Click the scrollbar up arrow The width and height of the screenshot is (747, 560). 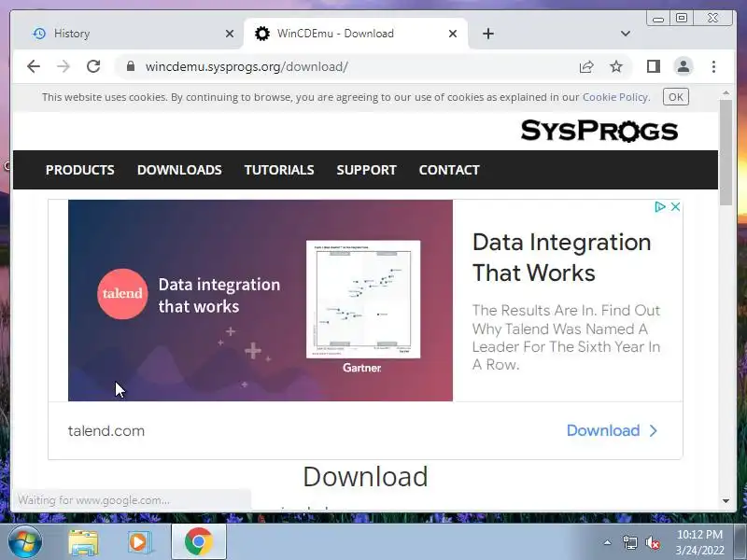[726, 92]
